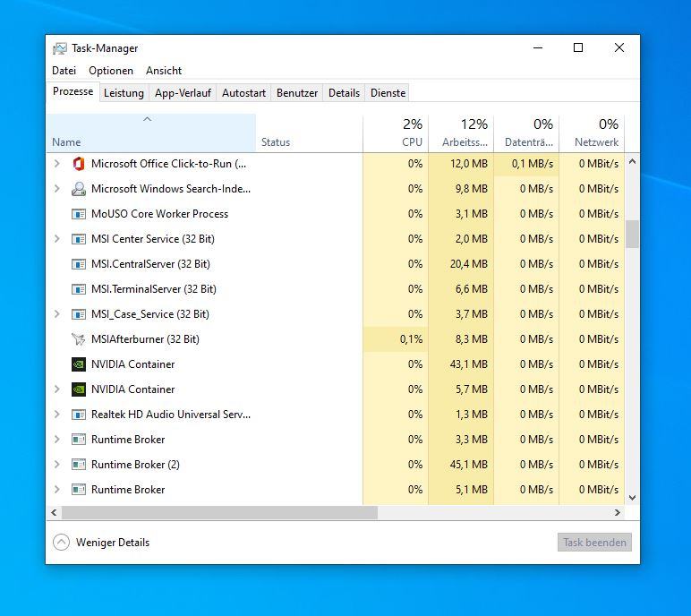Open the Datei menu

click(x=64, y=71)
